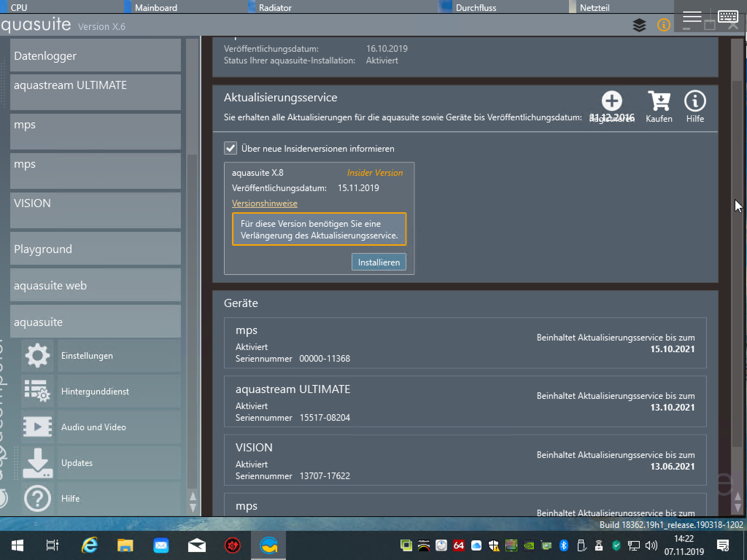Uncheck Über neue Insiderversionen informieren

click(231, 148)
